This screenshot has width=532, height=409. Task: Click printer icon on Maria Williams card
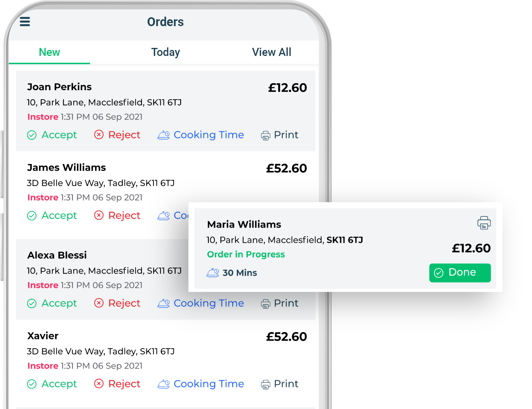coord(484,223)
